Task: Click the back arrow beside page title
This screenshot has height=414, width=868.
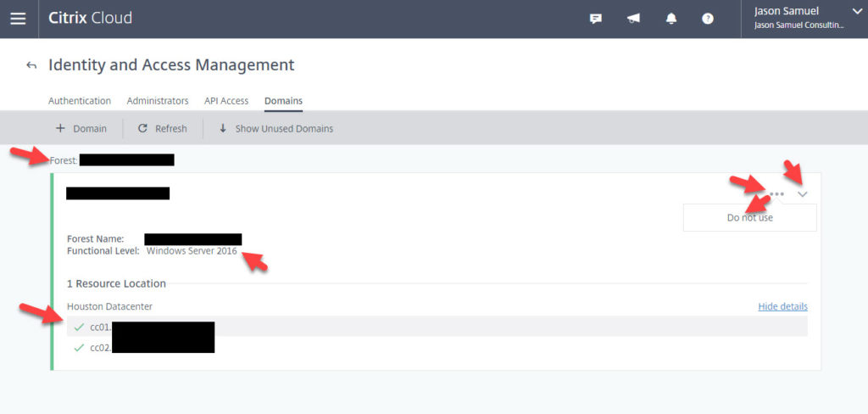Action: (x=31, y=65)
